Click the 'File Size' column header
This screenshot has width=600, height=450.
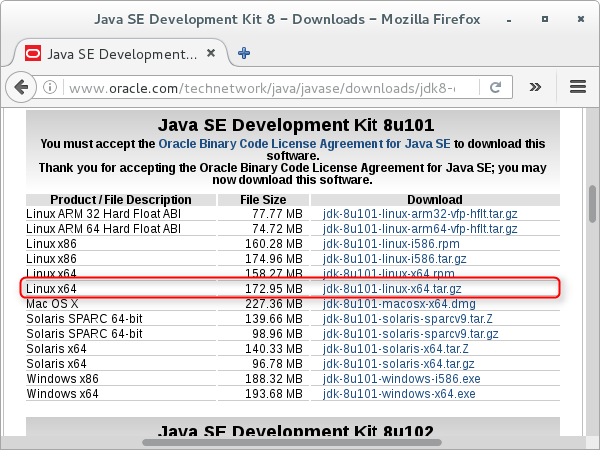(x=263, y=200)
